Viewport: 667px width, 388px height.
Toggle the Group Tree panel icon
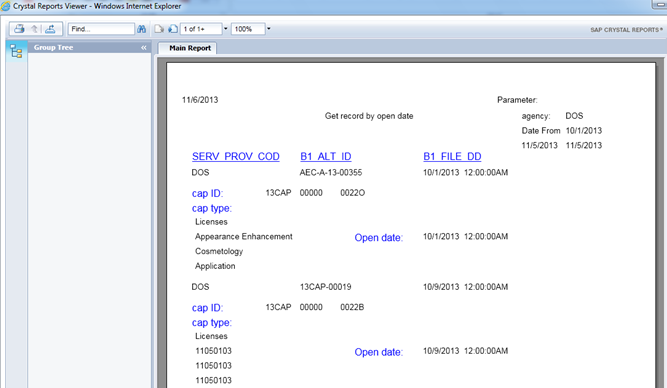16,51
